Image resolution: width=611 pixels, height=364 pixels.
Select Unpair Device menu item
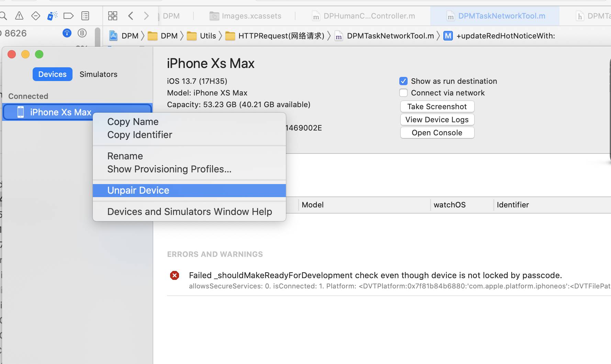(x=189, y=190)
